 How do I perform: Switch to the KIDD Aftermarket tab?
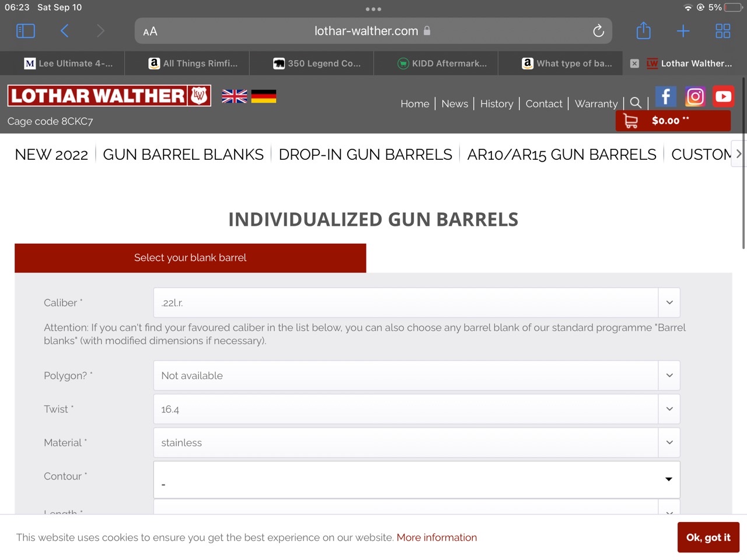tap(442, 64)
